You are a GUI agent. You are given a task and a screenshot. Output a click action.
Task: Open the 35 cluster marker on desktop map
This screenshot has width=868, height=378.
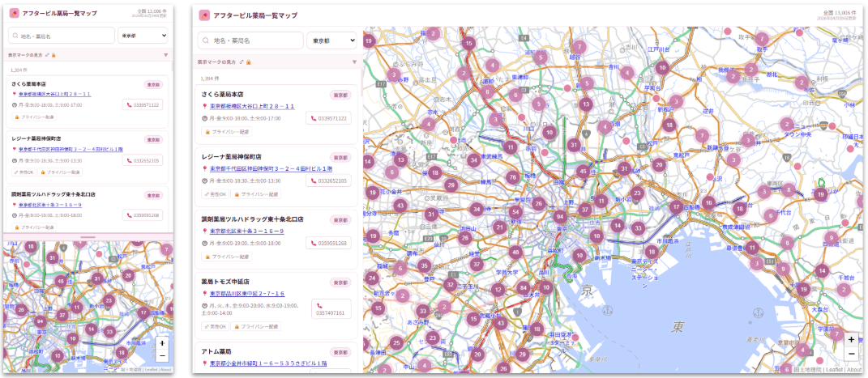(424, 265)
